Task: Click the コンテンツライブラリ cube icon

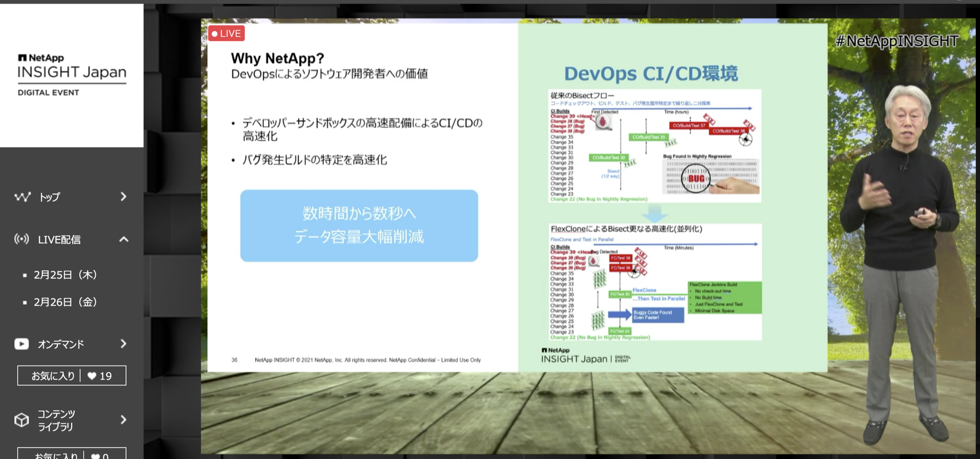Action: click(22, 420)
